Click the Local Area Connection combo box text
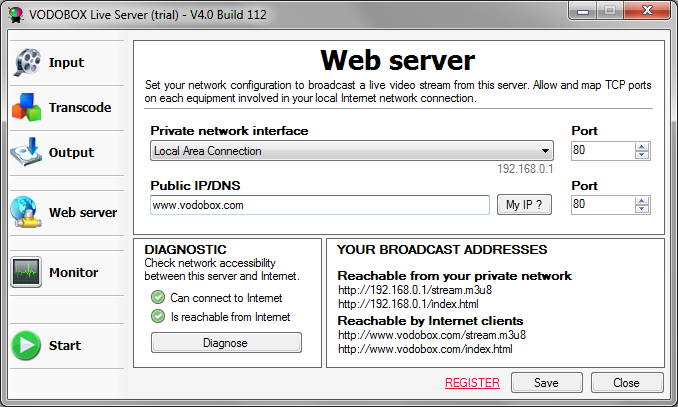Image resolution: width=678 pixels, height=407 pixels. [208, 151]
